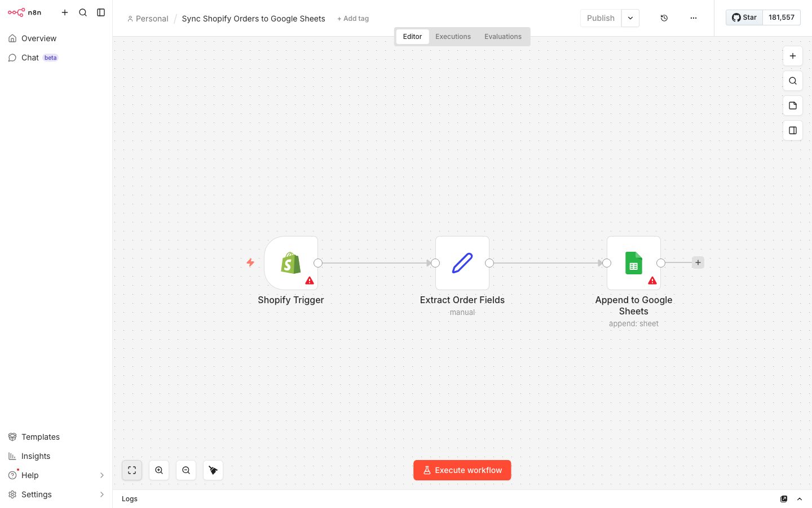The width and height of the screenshot is (812, 508).
Task: Open the workflow options menu
Action: 693,17
